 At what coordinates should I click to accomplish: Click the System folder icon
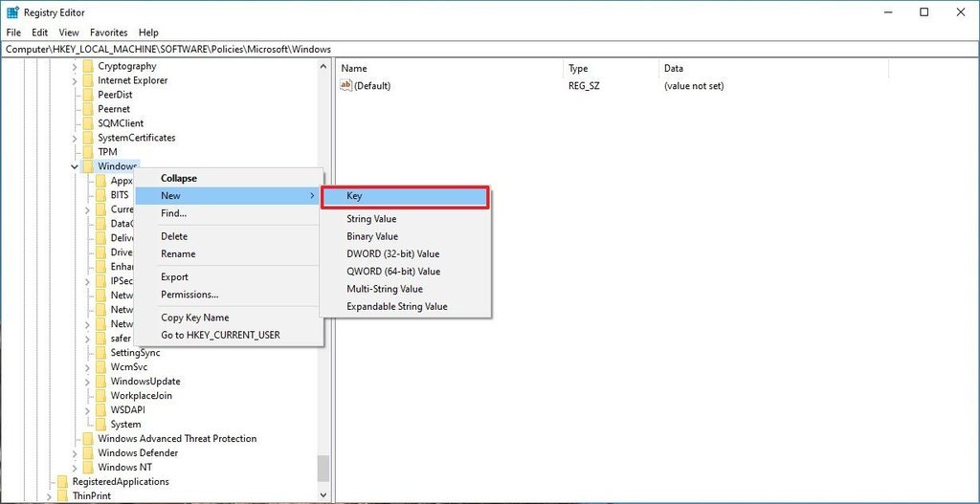click(100, 425)
